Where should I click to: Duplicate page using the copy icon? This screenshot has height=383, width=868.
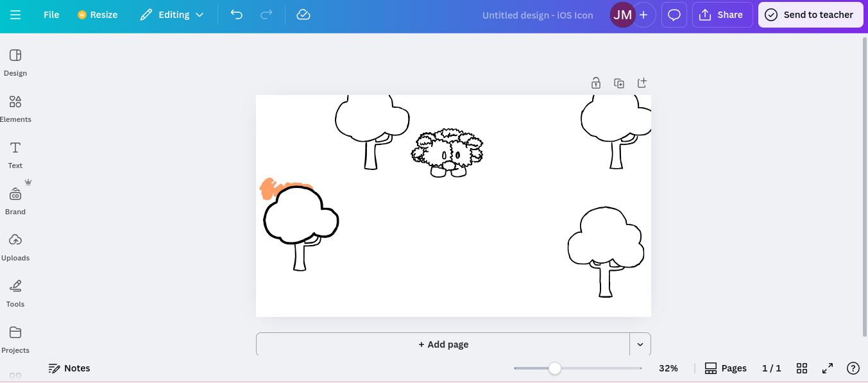(x=619, y=83)
